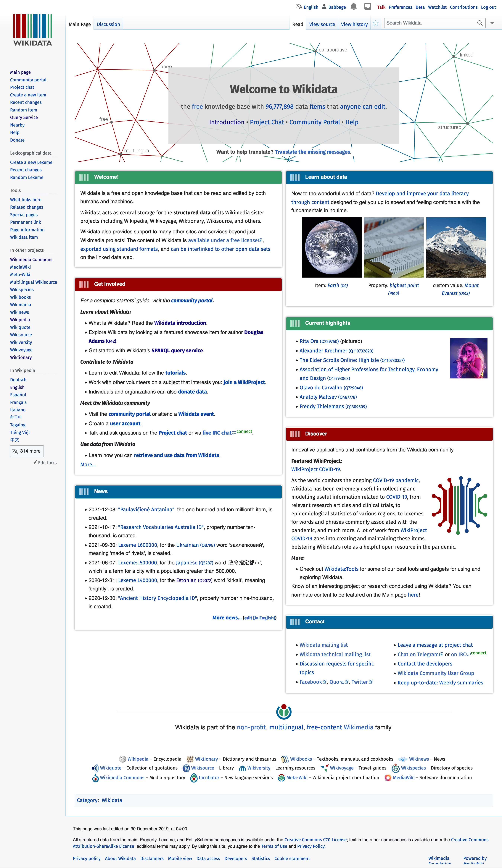Click the Incubator icon
The image size is (502, 868).
pos(194,778)
